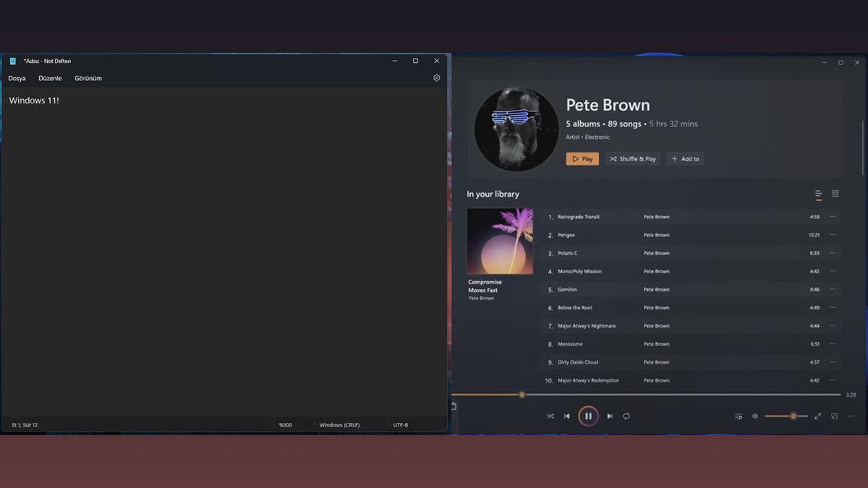Expand player to full screen
Viewport: 868px width, 488px height.
[817, 416]
